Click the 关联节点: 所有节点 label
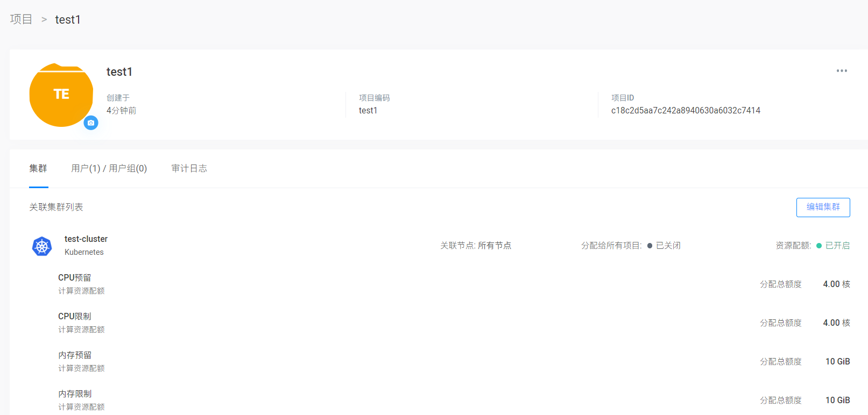868x415 pixels. point(476,246)
